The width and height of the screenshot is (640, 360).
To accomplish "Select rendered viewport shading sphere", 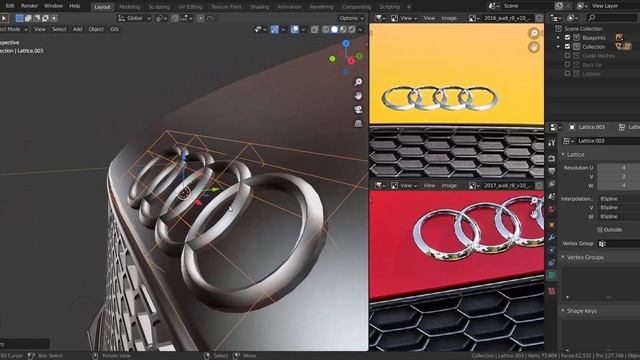I will coord(351,29).
